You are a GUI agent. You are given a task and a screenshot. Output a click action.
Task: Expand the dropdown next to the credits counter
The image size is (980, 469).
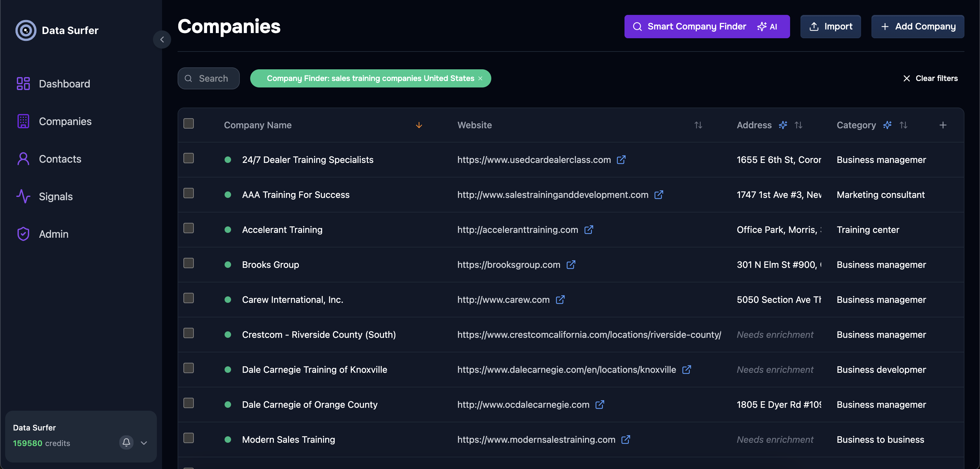tap(144, 443)
